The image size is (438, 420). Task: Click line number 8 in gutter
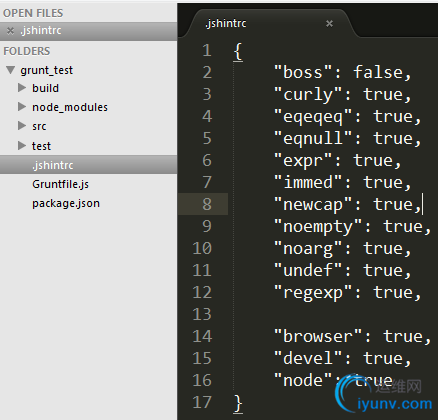[x=207, y=204]
